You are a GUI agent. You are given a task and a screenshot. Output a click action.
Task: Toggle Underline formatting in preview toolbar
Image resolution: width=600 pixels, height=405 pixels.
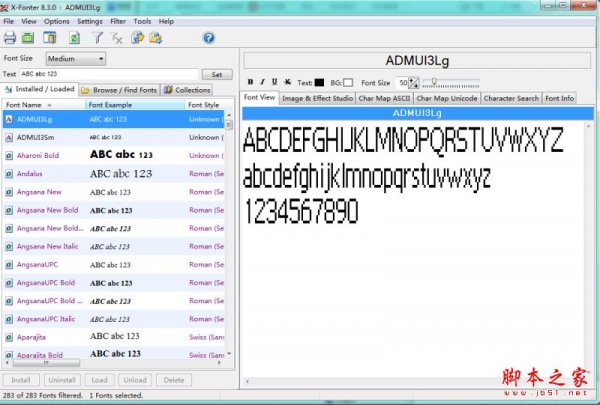coord(275,82)
